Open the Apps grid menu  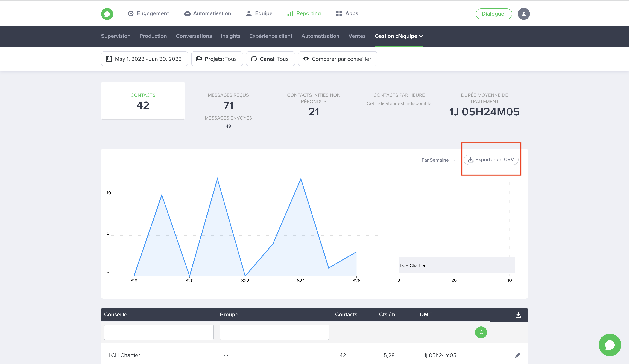347,13
